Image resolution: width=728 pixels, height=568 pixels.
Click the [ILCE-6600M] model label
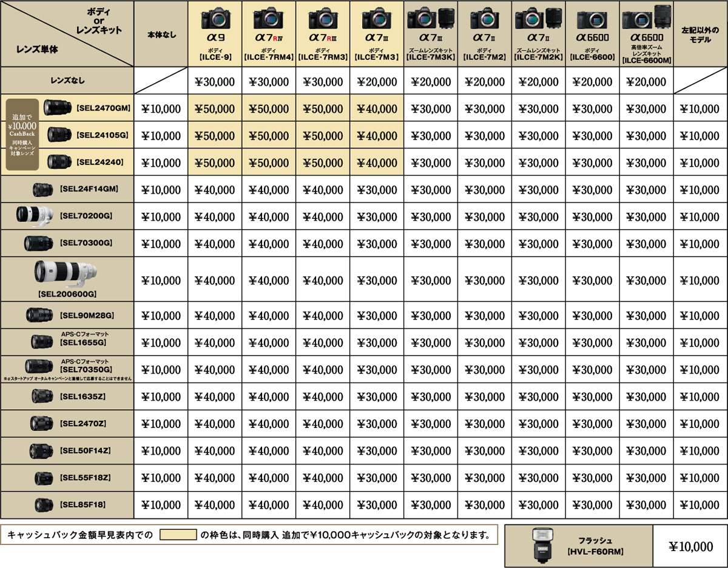coord(646,60)
